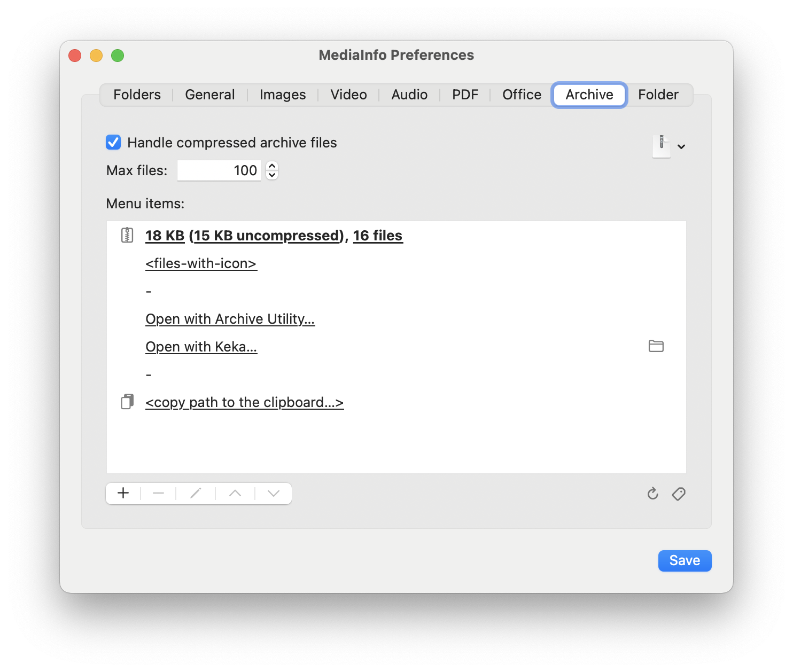This screenshot has height=672, width=793.
Task: Open the Audio preferences tab
Action: 409,95
